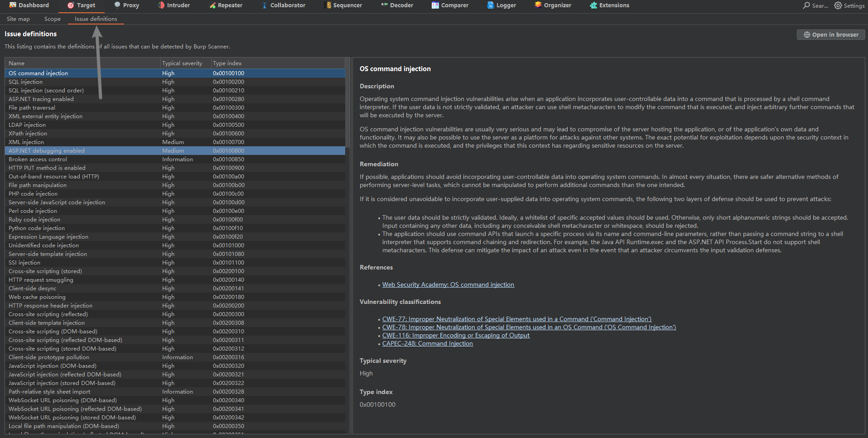Viewport: 868px width, 438px height.
Task: Open the Scope sub-tab
Action: pyautogui.click(x=53, y=19)
